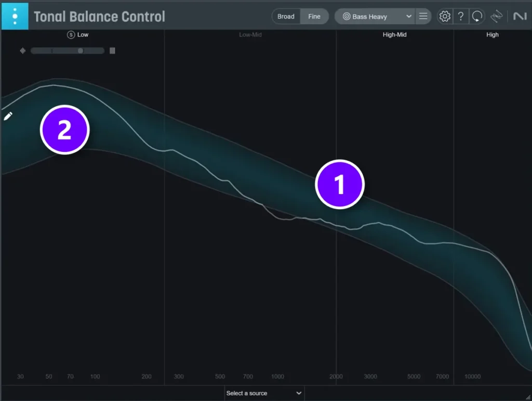532x401 pixels.
Task: Click the 10000 frequency axis label
Action: click(x=472, y=377)
